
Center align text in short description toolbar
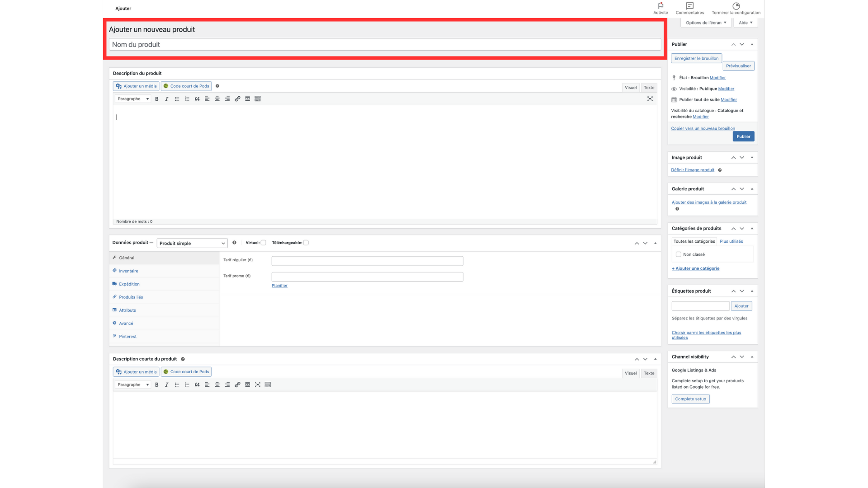217,385
